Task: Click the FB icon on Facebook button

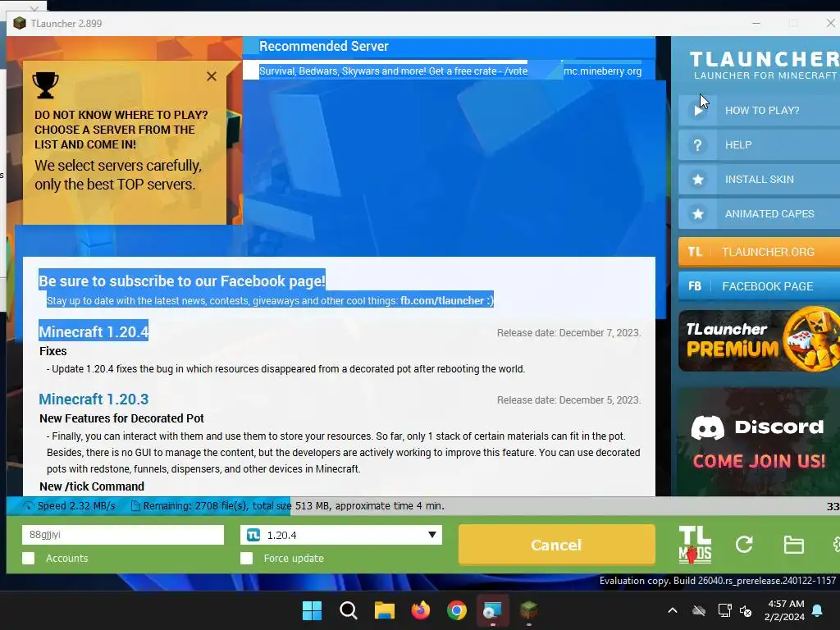Action: [695, 286]
